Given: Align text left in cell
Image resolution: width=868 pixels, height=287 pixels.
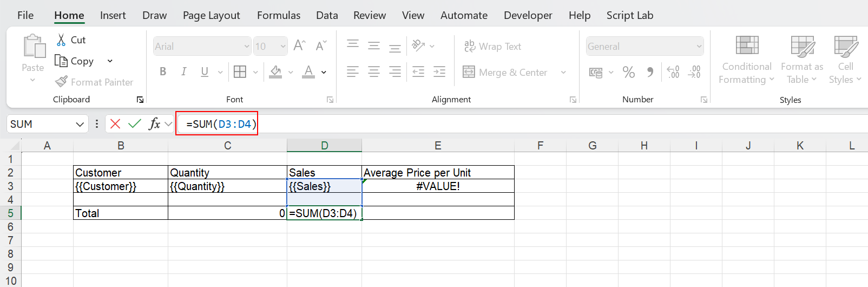Looking at the screenshot, I should 353,71.
